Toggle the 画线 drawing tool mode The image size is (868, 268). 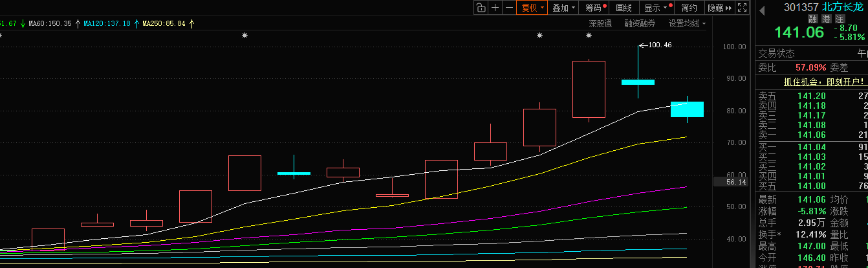tap(624, 8)
